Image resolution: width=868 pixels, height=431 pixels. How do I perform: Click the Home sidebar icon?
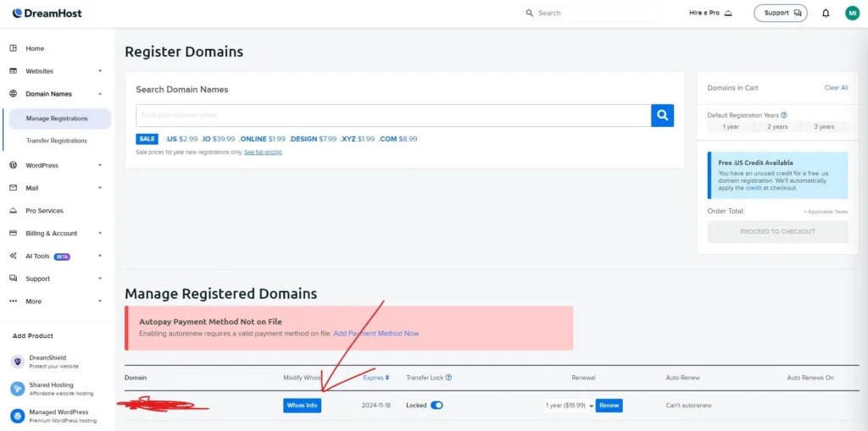coord(14,48)
